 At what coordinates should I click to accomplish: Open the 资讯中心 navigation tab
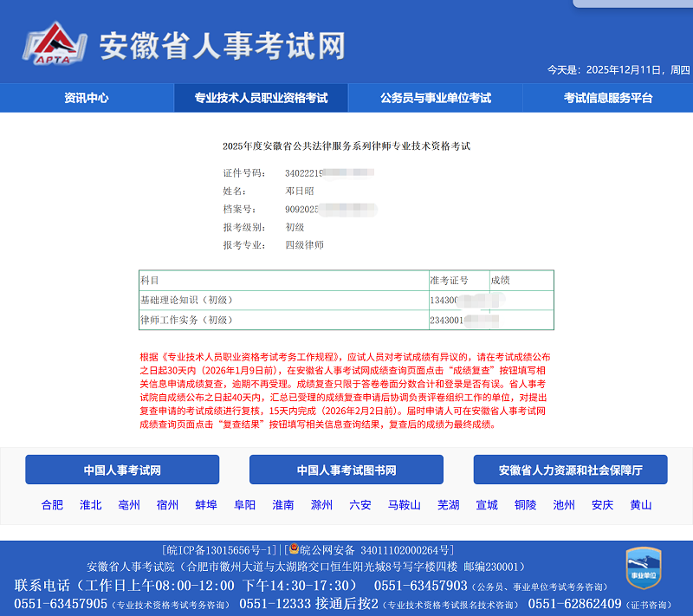click(x=87, y=98)
